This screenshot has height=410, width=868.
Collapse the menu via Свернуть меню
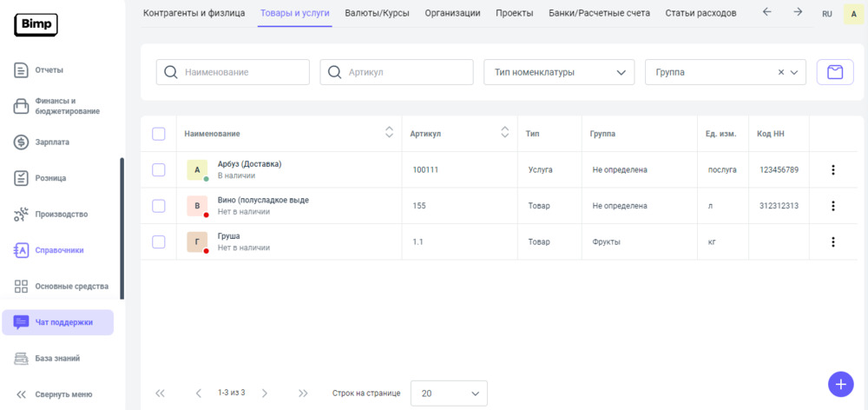tap(54, 394)
